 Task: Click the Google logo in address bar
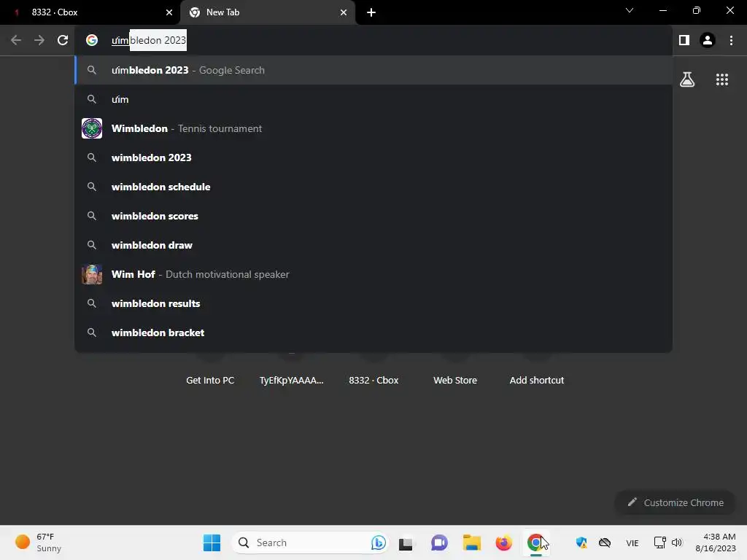click(x=92, y=40)
